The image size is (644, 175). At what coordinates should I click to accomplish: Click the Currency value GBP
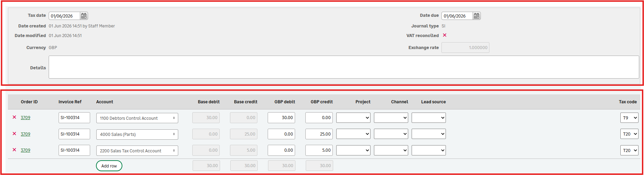[53, 48]
